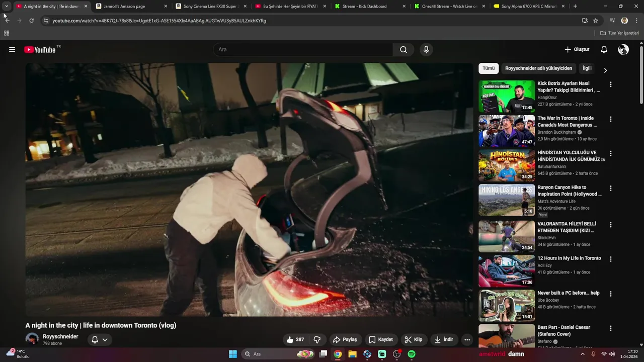Select the İlgili filter chip
This screenshot has width=644, height=362.
point(587,68)
